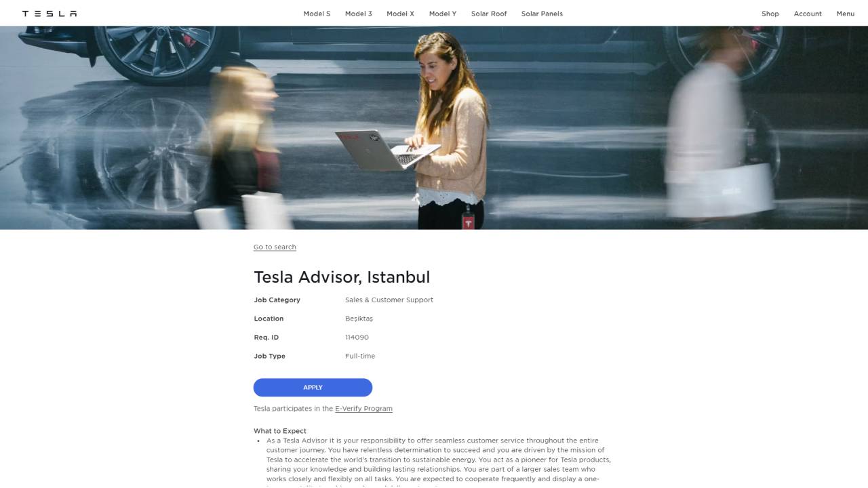Screen dimensions: 868x488
Task: Select Model Y from top navigation
Action: pyautogui.click(x=443, y=14)
